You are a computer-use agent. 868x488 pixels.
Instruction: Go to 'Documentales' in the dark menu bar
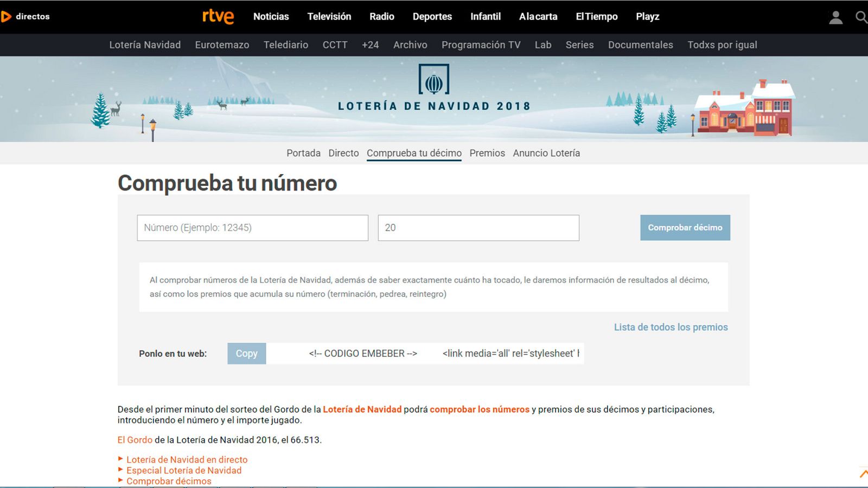pyautogui.click(x=640, y=45)
